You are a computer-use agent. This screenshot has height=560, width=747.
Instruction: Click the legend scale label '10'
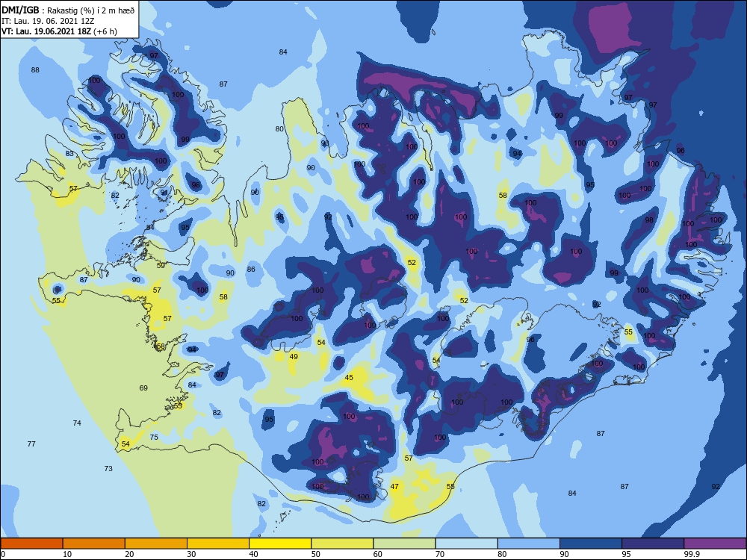pyautogui.click(x=67, y=554)
